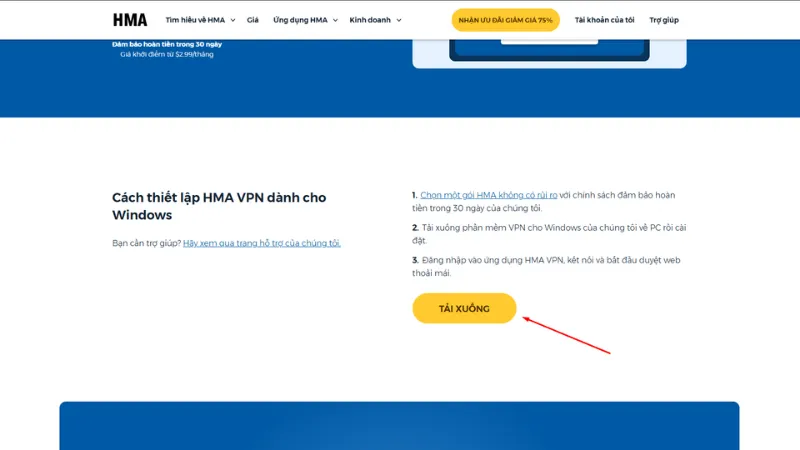
Task: Click the HMA logo
Action: click(130, 20)
